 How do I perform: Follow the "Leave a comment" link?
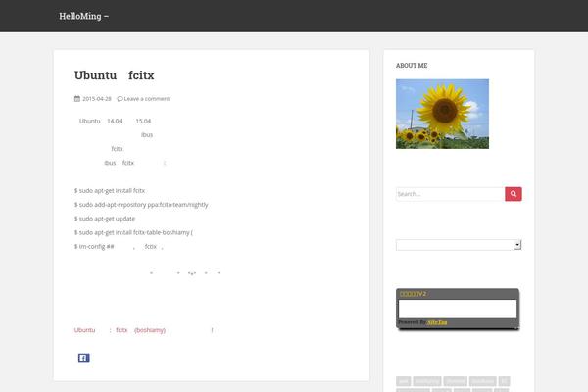[x=147, y=99]
